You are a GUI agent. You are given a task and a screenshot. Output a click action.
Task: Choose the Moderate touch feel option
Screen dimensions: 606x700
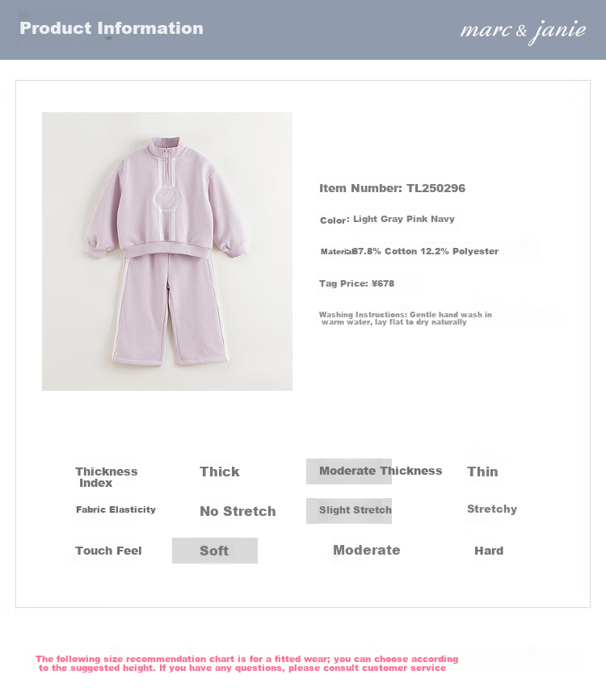tap(367, 550)
